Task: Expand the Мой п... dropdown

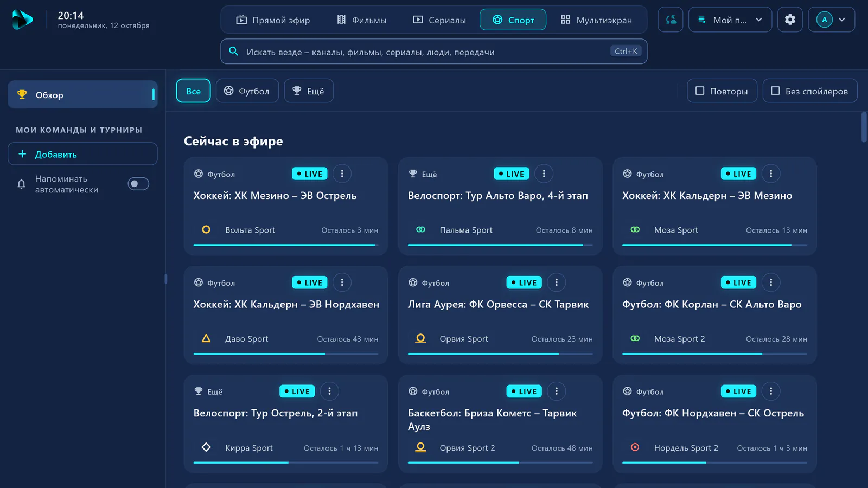Action: coord(730,20)
